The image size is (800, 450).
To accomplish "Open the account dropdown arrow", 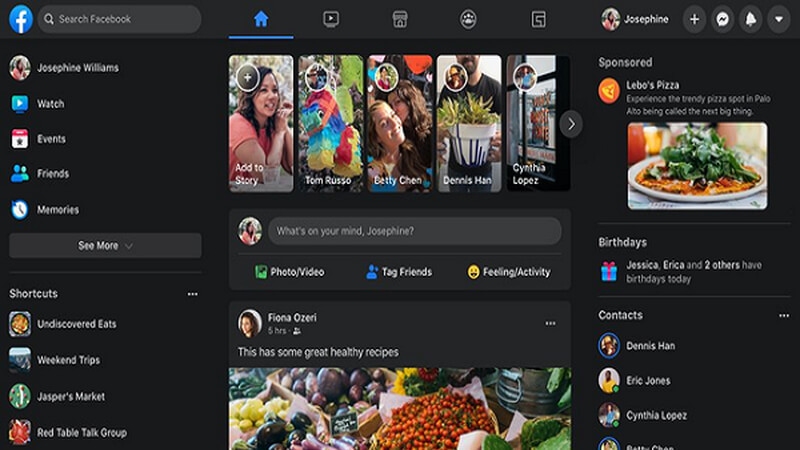I will pos(778,19).
